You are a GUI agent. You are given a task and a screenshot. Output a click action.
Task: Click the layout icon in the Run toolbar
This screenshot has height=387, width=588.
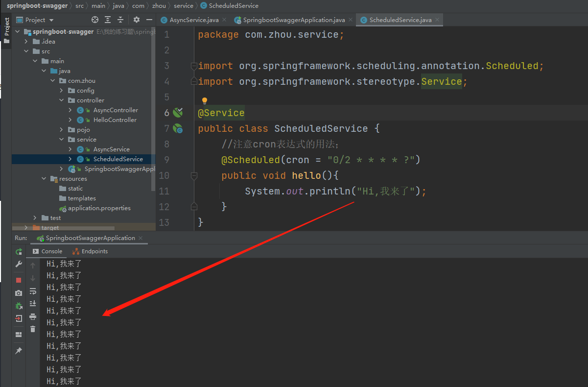[19, 335]
